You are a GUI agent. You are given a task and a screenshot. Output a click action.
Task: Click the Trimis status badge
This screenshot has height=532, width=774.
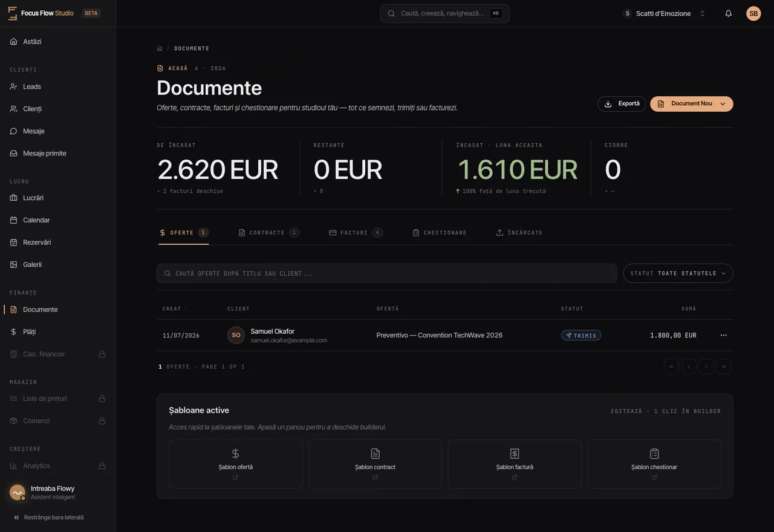tap(581, 336)
